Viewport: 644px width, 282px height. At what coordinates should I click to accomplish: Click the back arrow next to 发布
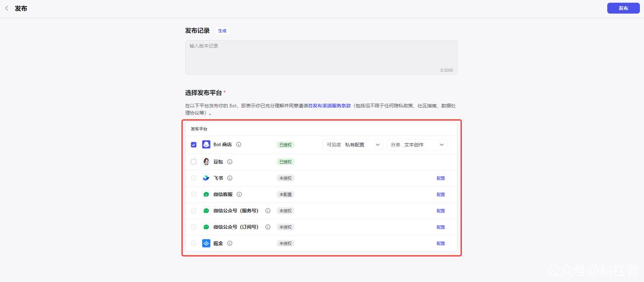coord(7,9)
